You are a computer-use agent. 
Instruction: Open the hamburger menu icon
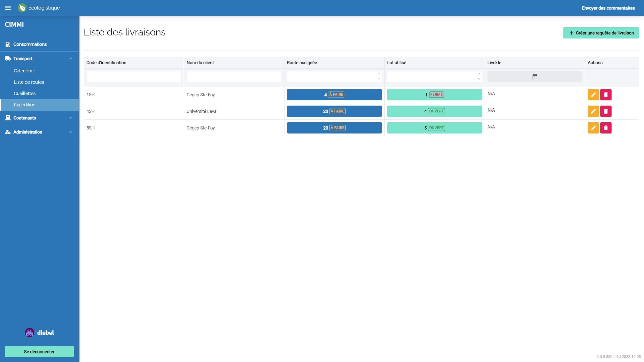pyautogui.click(x=8, y=8)
